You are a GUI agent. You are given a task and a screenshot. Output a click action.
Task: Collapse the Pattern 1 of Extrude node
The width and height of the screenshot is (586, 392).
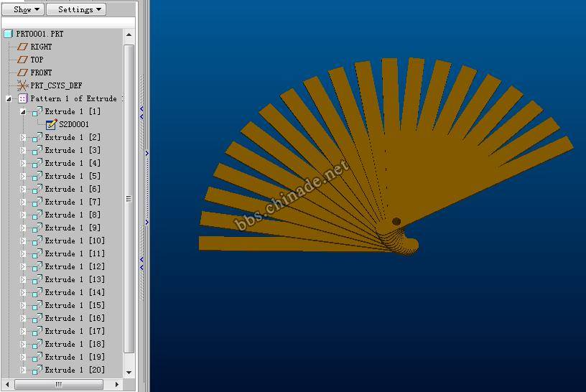click(9, 98)
